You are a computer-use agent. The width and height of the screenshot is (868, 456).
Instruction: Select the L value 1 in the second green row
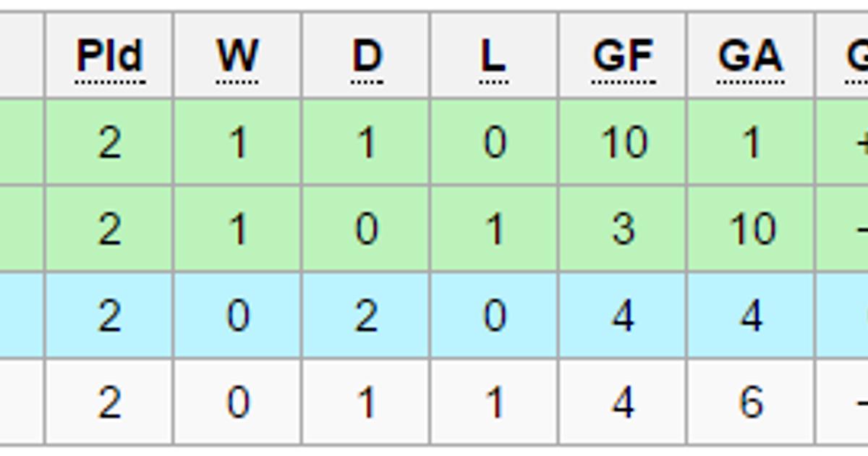tap(495, 229)
